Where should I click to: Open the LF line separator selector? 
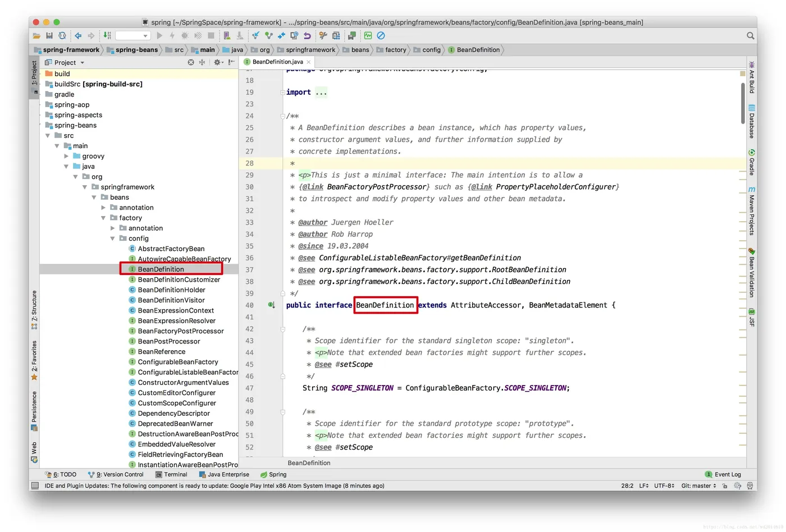(x=644, y=486)
